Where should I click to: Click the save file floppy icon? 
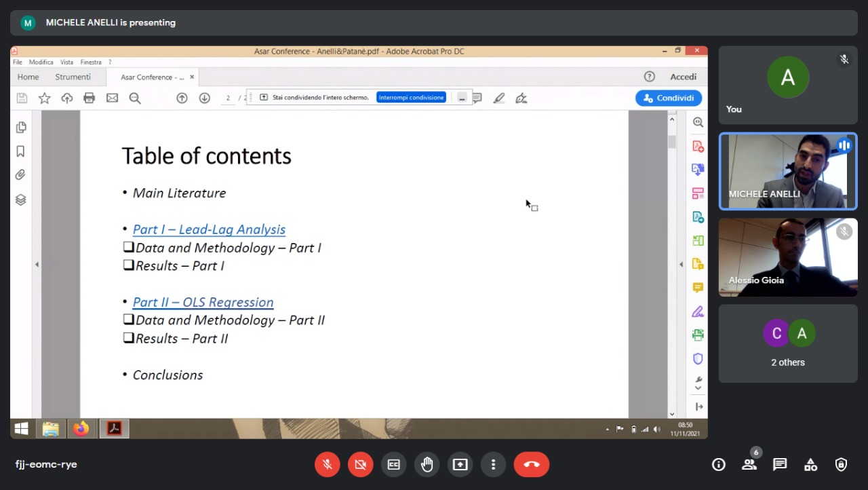pyautogui.click(x=22, y=98)
